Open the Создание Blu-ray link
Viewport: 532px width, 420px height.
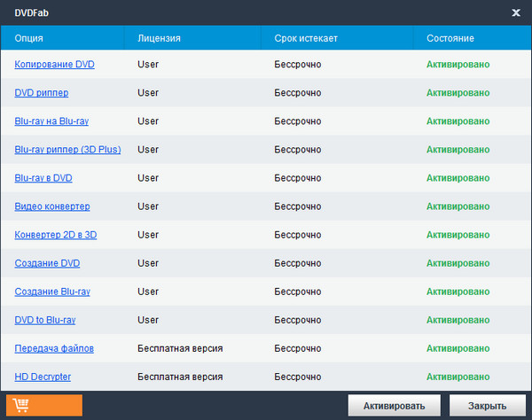tap(52, 292)
